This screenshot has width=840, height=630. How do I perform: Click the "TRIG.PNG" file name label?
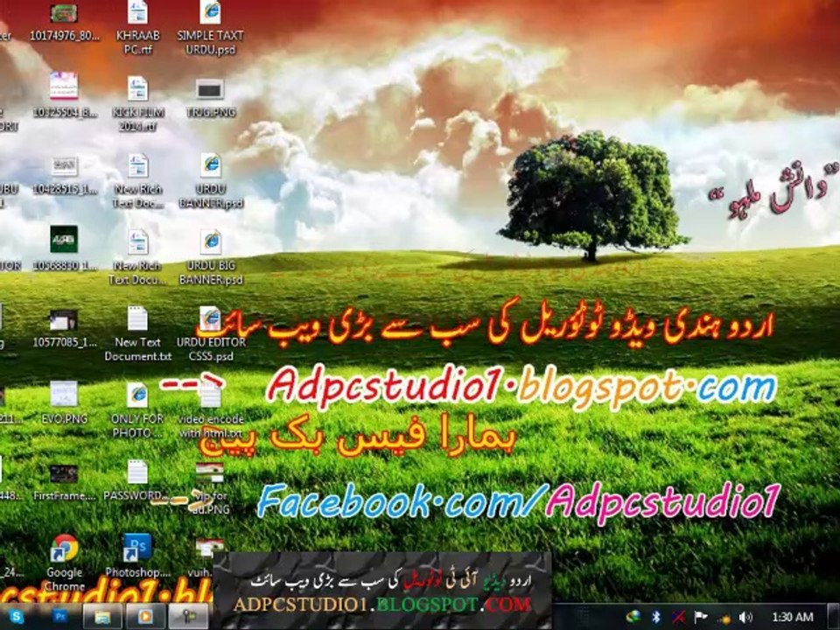pyautogui.click(x=211, y=113)
